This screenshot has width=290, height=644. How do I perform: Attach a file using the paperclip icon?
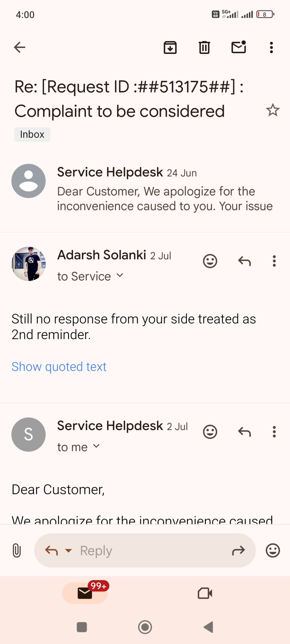click(17, 550)
